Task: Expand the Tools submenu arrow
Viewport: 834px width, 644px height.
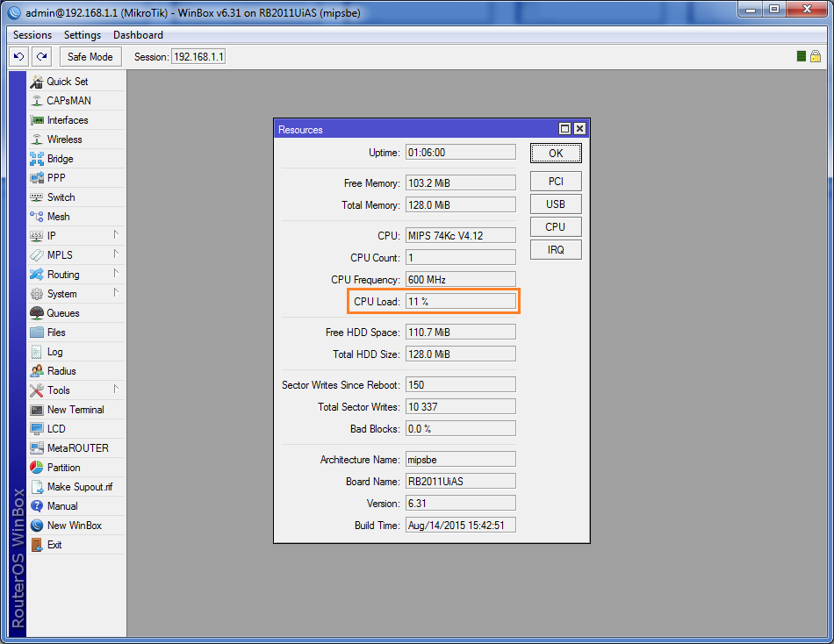Action: coord(116,390)
